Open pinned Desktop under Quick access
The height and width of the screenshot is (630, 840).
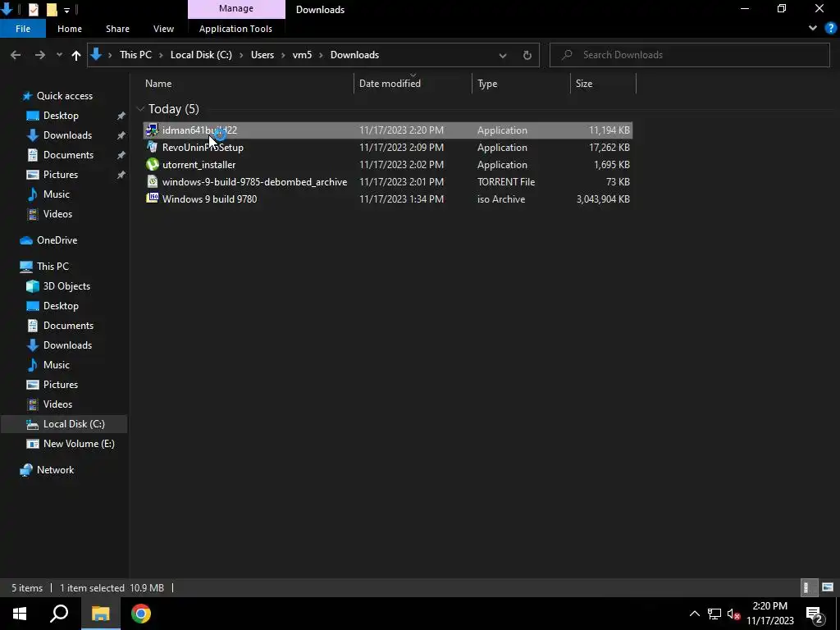(61, 116)
